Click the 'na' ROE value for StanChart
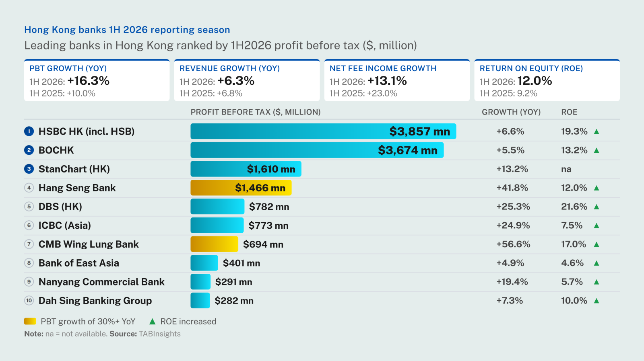Screen dimensions: 644x361 tap(566, 169)
